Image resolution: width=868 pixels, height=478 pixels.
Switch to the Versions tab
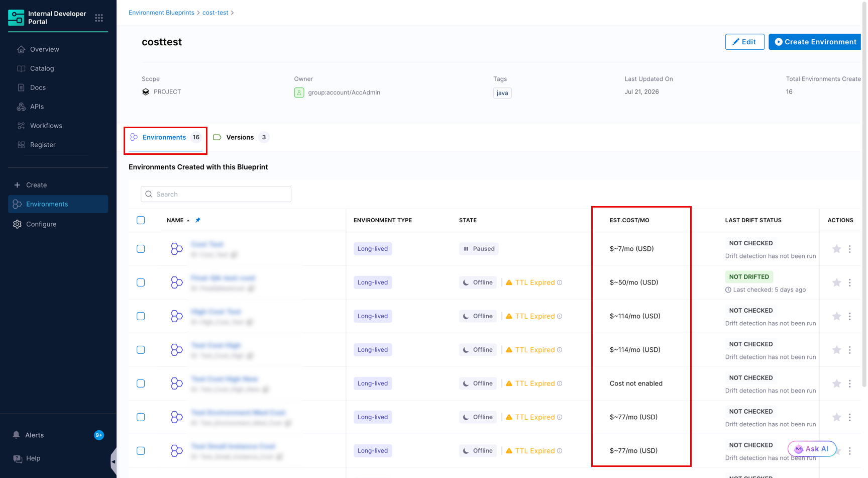[241, 137]
